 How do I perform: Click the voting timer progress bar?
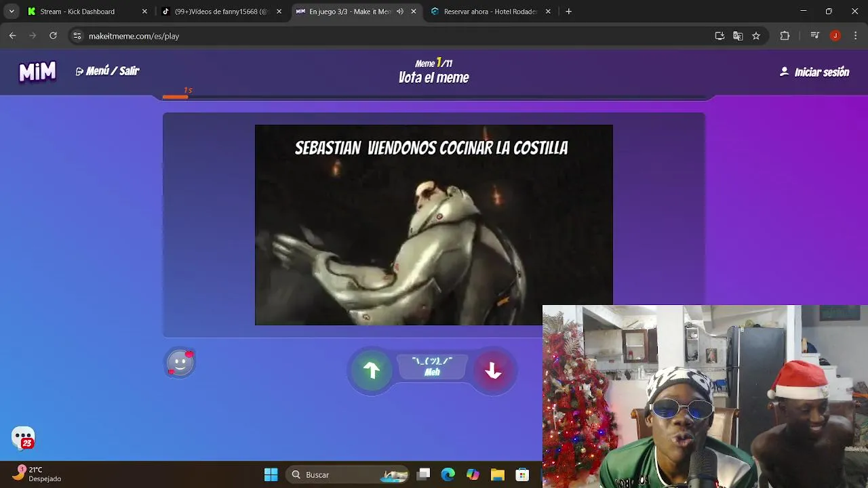pyautogui.click(x=434, y=97)
